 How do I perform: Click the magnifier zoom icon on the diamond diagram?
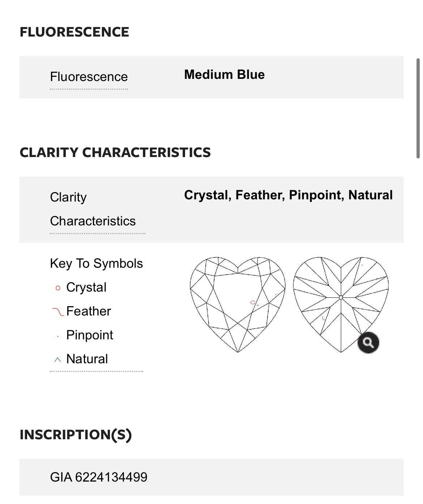point(369,343)
